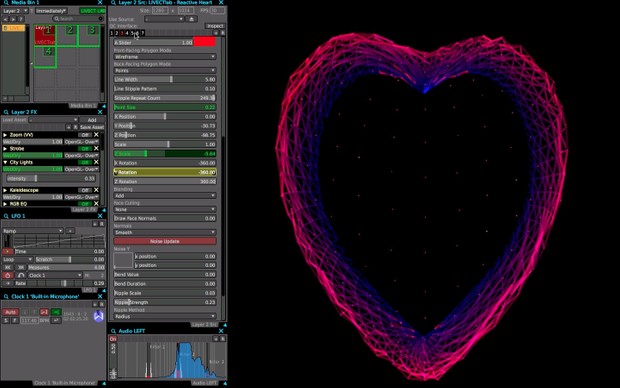Open the Blending Add dropdown
Screen dimensions: 620x388
pyautogui.click(x=164, y=195)
